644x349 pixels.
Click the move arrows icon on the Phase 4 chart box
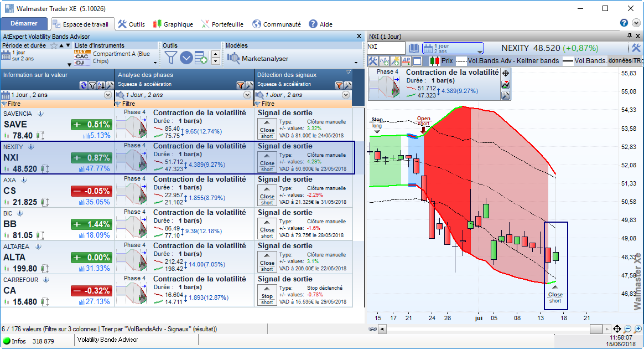506,73
